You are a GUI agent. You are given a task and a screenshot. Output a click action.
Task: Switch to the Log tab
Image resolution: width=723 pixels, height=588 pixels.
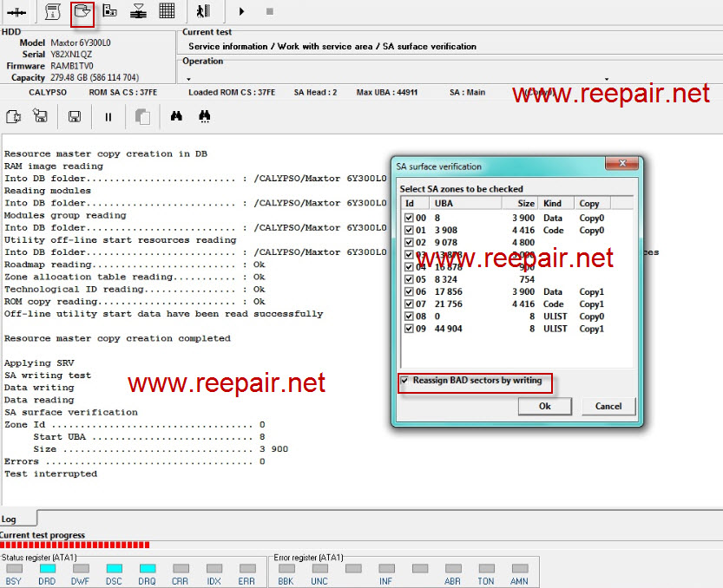click(x=9, y=519)
